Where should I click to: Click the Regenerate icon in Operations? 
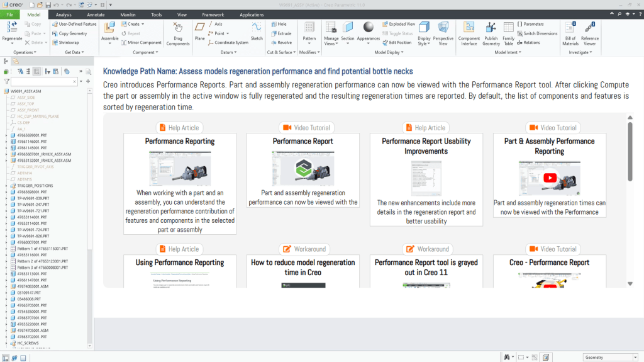click(12, 26)
